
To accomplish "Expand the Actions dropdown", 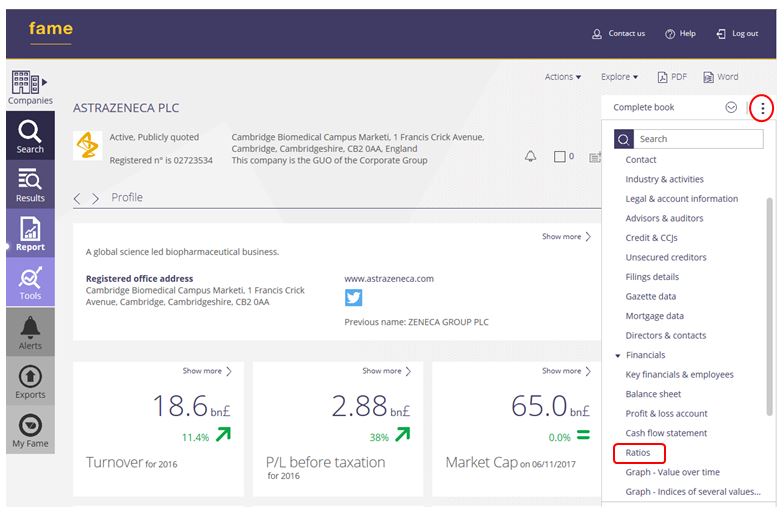I will tap(563, 77).
